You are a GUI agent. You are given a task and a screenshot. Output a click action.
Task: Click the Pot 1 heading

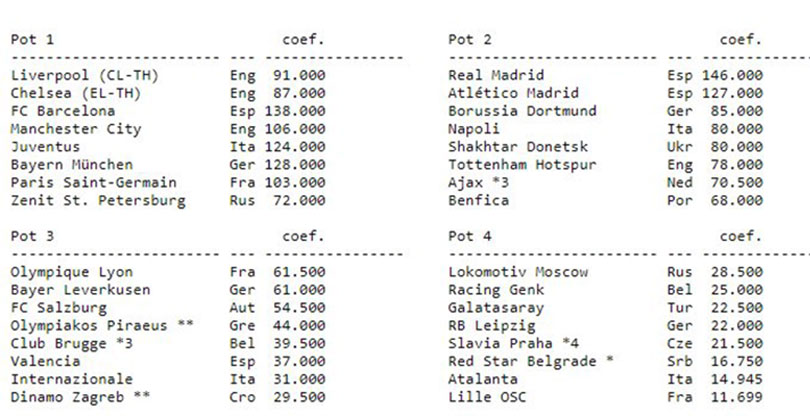pos(32,40)
